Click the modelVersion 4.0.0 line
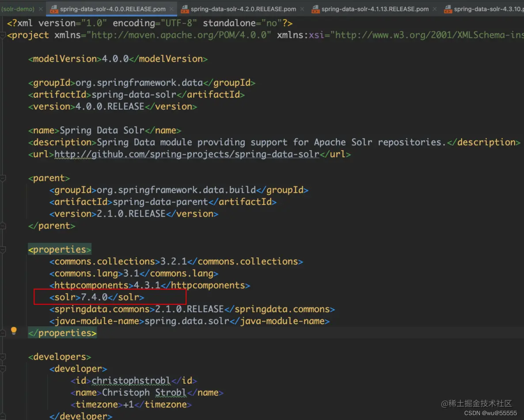This screenshot has width=524, height=420. pyautogui.click(x=118, y=59)
